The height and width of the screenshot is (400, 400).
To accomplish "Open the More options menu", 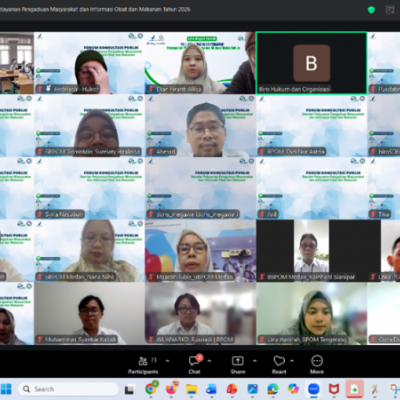I will coord(317,365).
